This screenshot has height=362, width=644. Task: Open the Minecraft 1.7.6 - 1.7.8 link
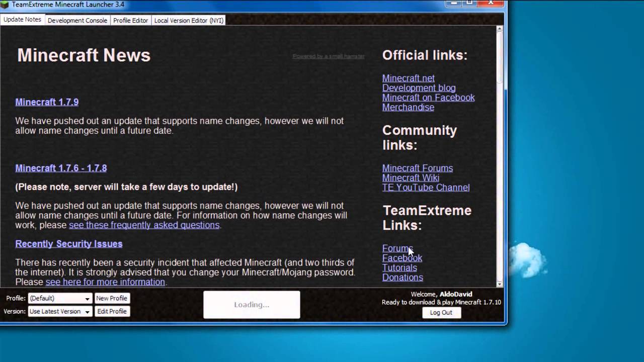tap(61, 168)
